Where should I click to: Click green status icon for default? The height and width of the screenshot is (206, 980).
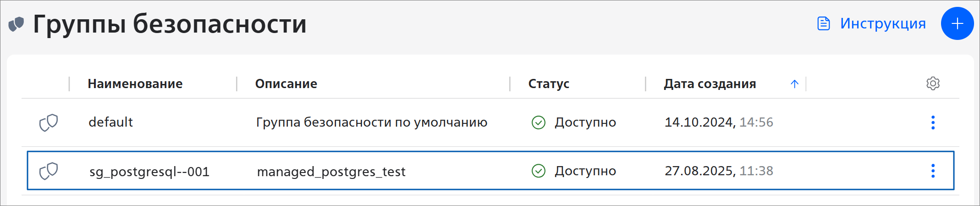pyautogui.click(x=538, y=122)
